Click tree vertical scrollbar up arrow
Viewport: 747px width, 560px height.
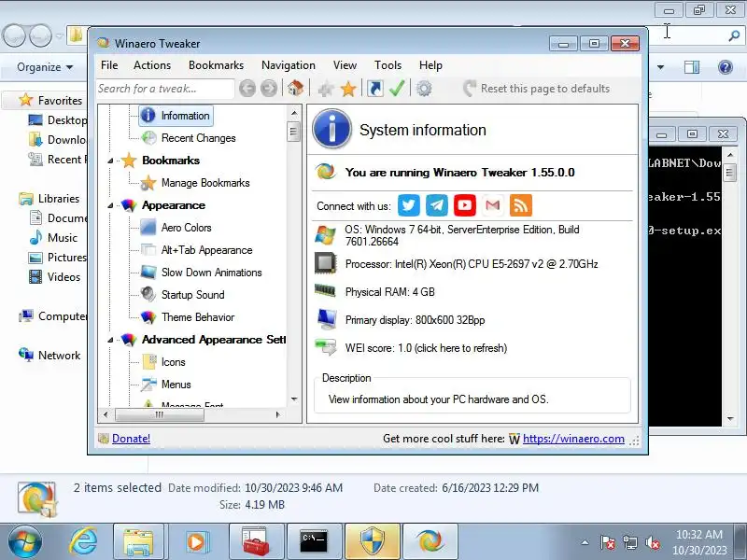pyautogui.click(x=294, y=113)
